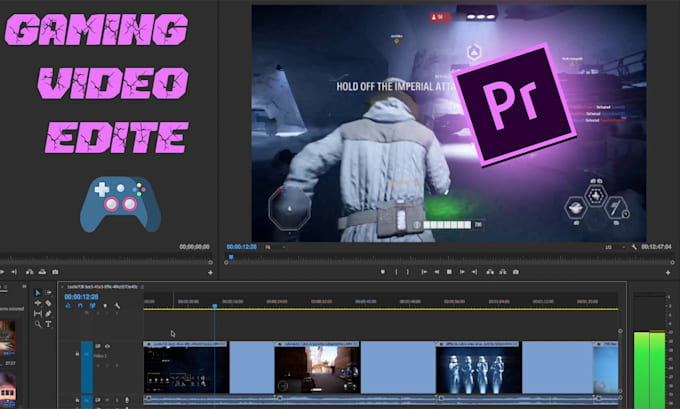Select the Slip tool
Viewport: 680px width, 409px height.
38,314
